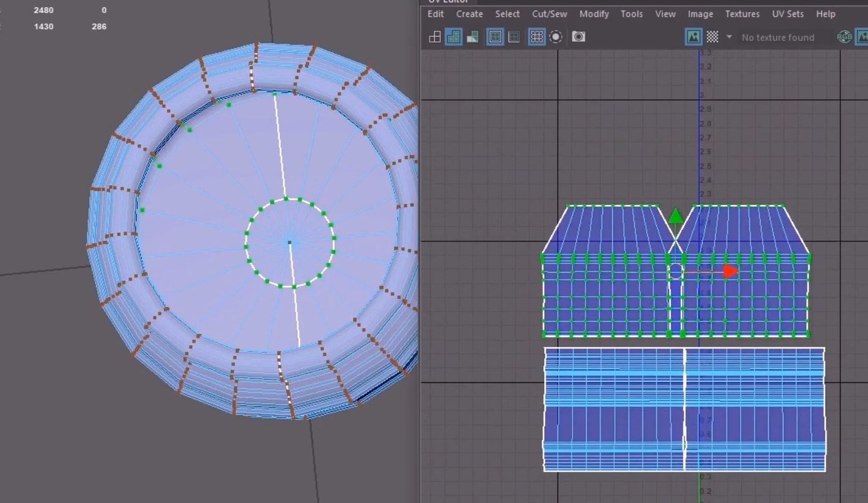The height and width of the screenshot is (503, 868).
Task: Toggle internal borders display icon
Action: [514, 37]
